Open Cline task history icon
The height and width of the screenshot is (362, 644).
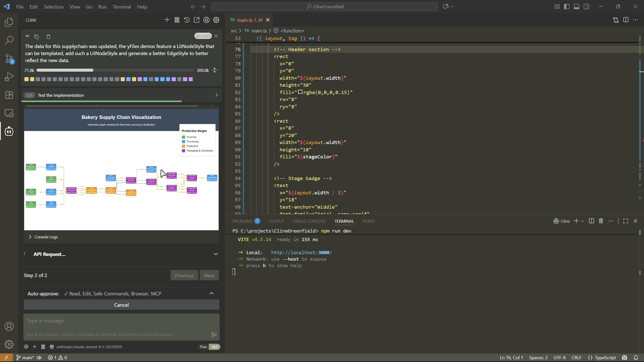point(187,20)
